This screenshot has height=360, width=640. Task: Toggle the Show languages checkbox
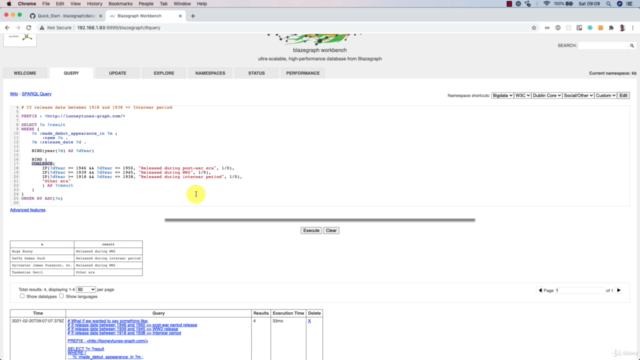coord(62,296)
